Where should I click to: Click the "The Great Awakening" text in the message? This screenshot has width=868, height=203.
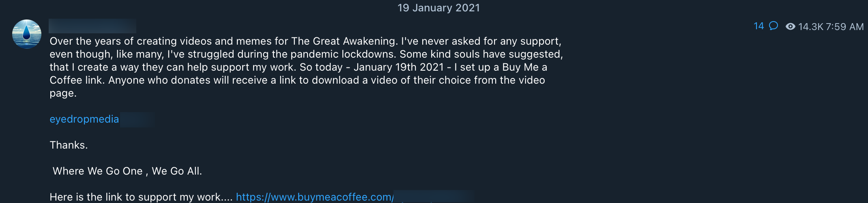344,41
